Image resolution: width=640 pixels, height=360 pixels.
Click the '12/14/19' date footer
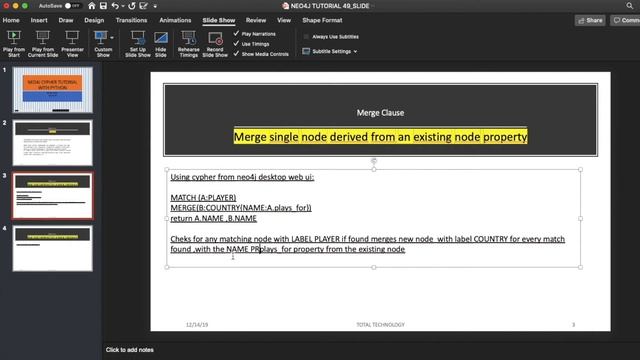click(x=197, y=325)
